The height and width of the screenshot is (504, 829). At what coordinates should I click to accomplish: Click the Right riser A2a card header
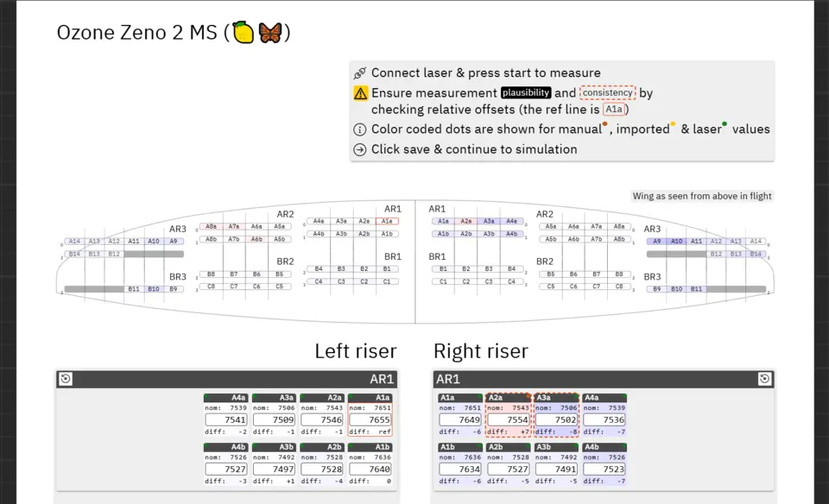[x=508, y=398]
